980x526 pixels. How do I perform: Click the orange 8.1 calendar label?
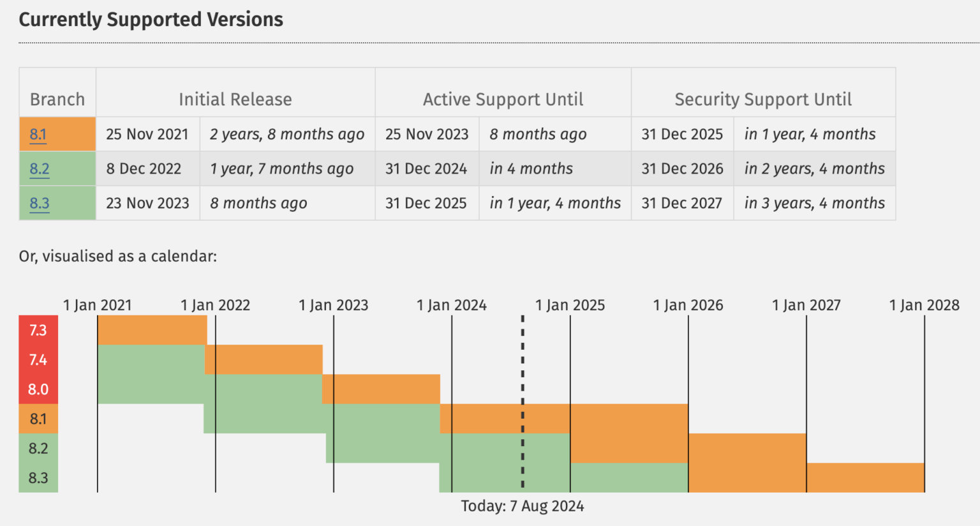coord(38,419)
